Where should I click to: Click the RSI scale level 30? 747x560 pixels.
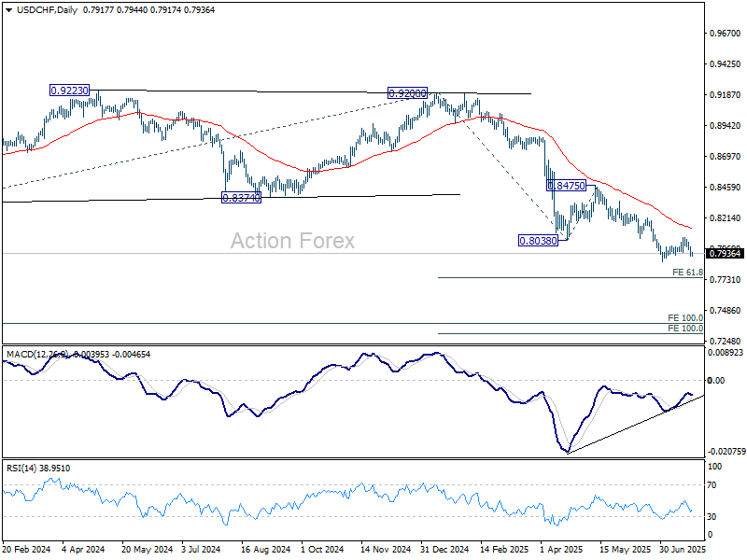(712, 517)
